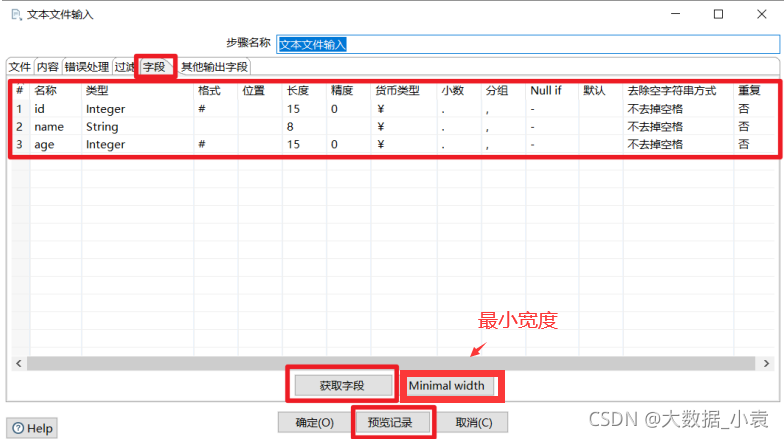The image size is (784, 439).
Task: Select row number 3 in the fields table
Action: click(20, 144)
